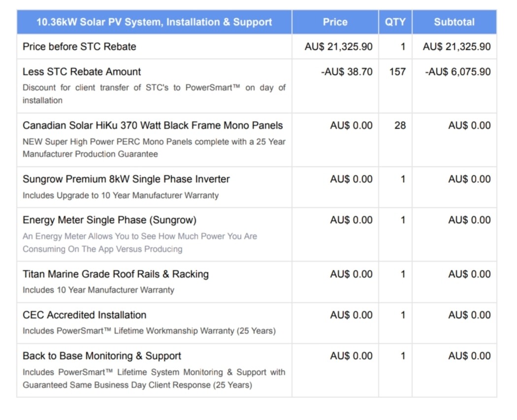
Task: Click the Subtotal 'AU$ 0.00' in the Back to Base Monitoring row
Action: 469,355
